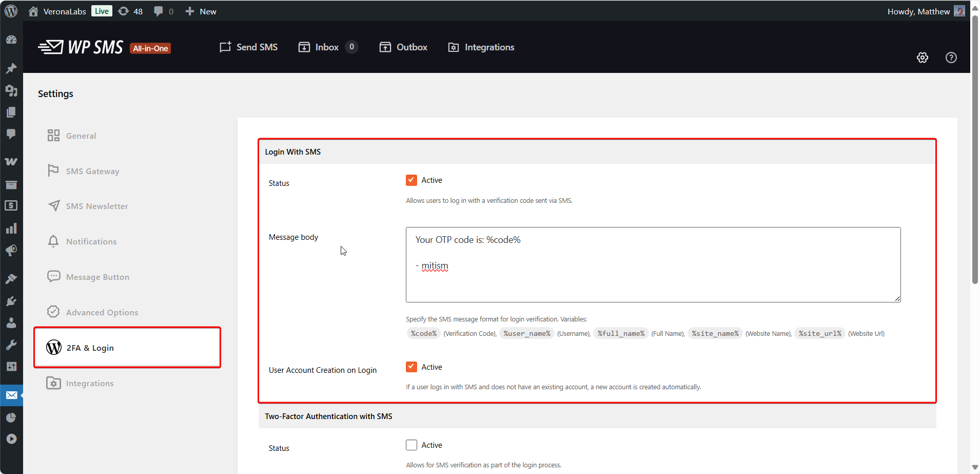Open the WooCommerce sidebar icon
The image size is (980, 474).
click(11, 162)
